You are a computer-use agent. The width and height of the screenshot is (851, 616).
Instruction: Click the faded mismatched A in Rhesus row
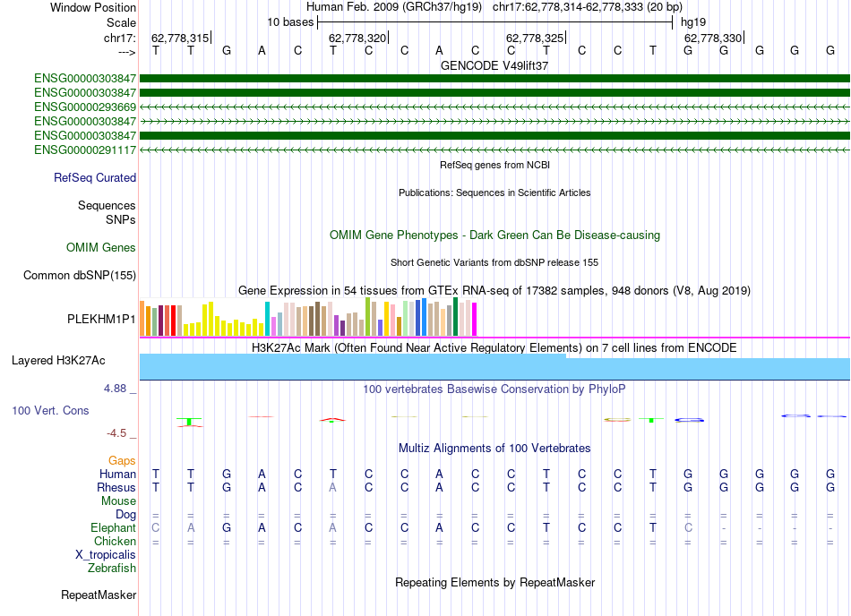tap(332, 487)
